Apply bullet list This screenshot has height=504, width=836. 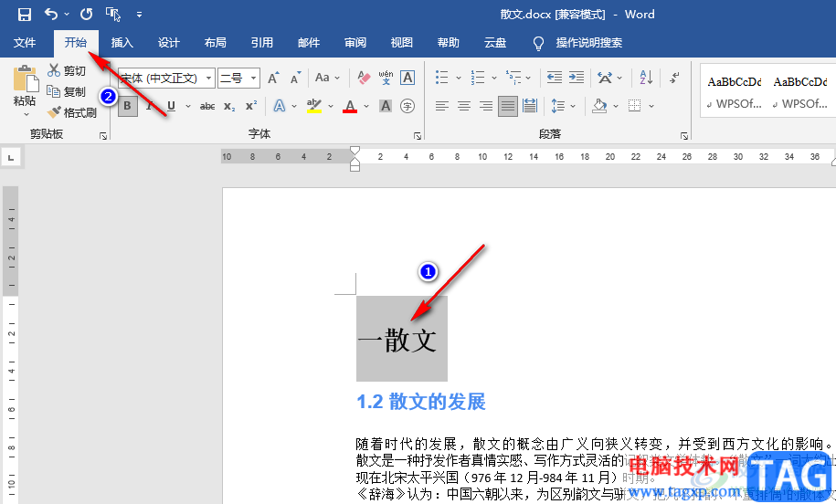(x=441, y=78)
